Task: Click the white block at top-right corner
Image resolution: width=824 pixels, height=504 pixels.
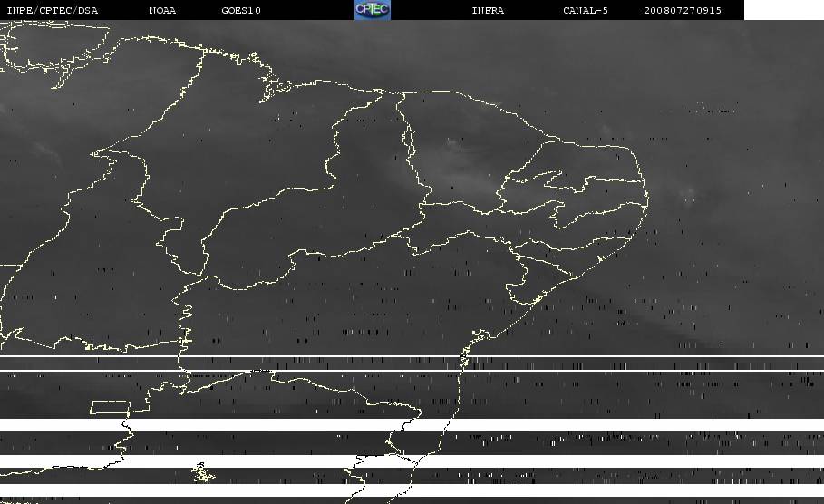Action: [783, 10]
